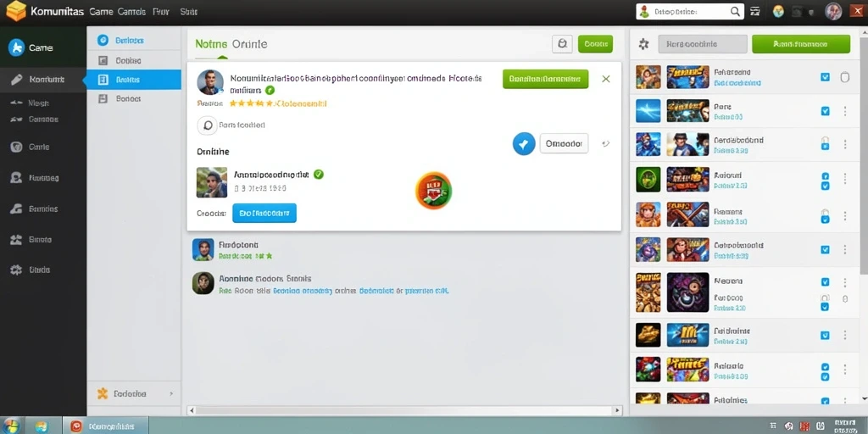Toggle checkbox in the purple character icon game row
This screenshot has height=434, width=868.
pos(825,250)
